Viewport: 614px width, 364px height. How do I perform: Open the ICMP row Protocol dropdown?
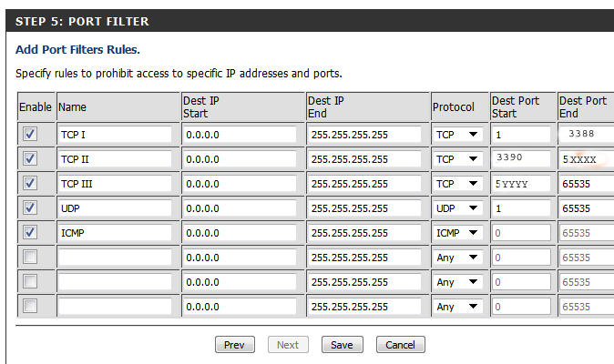click(x=457, y=233)
